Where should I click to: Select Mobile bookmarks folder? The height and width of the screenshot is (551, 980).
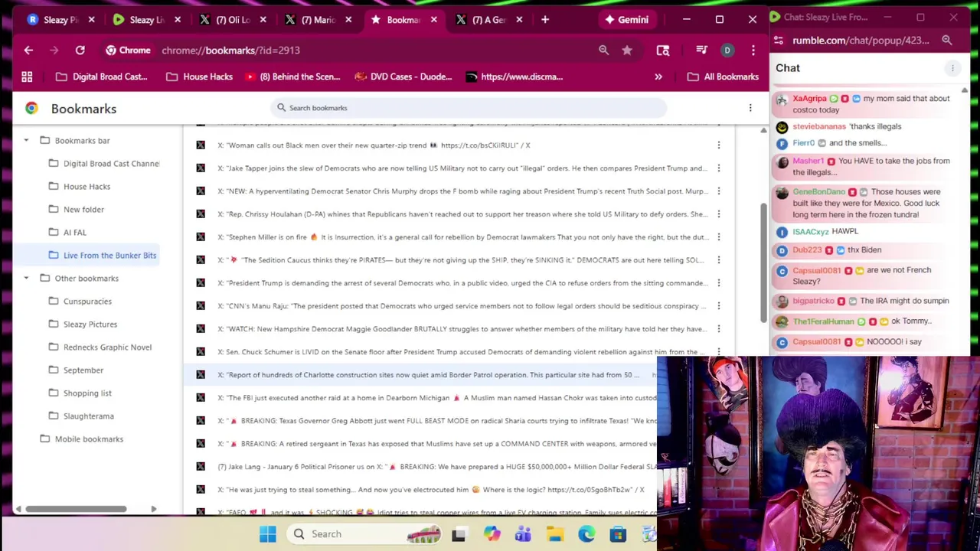(x=81, y=439)
